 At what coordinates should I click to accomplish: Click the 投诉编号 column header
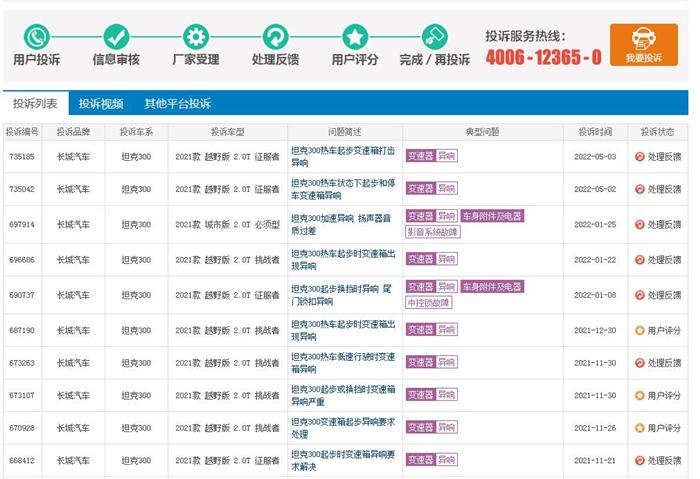click(x=22, y=132)
